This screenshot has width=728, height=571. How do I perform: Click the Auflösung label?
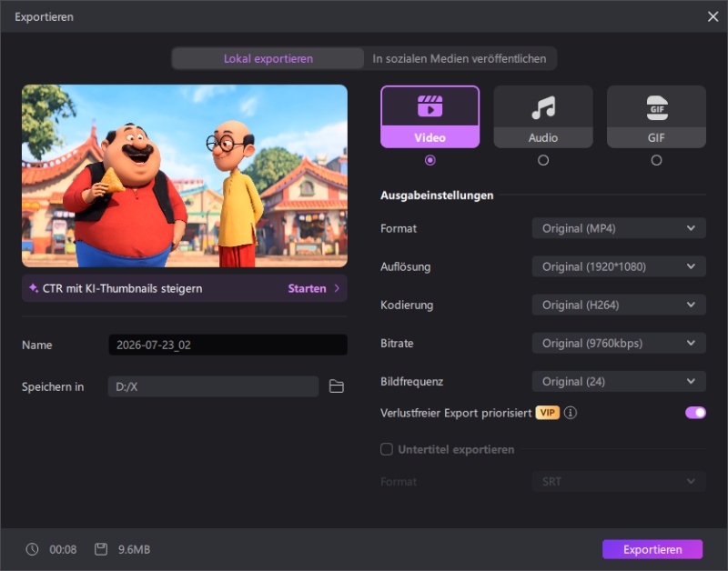click(x=405, y=266)
